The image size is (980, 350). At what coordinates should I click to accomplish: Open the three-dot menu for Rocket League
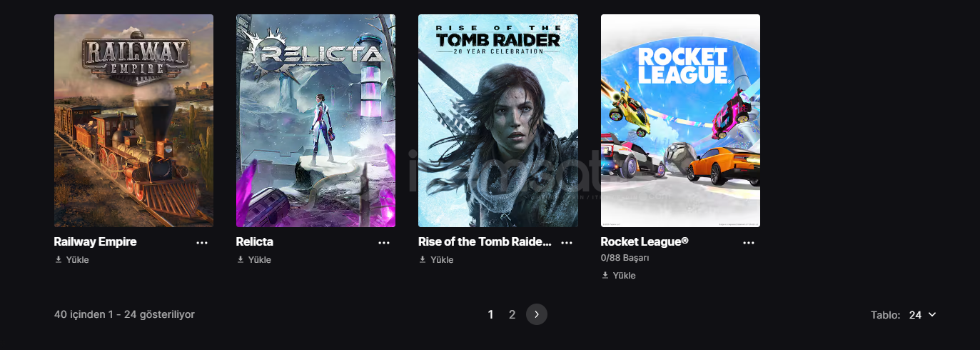pyautogui.click(x=749, y=243)
